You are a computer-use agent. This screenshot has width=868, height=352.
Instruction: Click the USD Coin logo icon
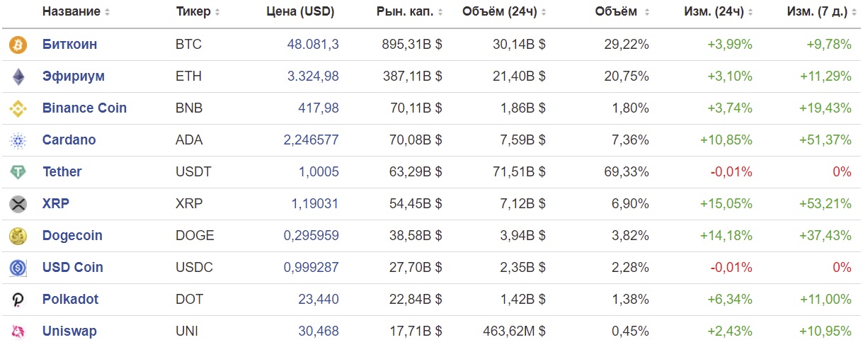[x=17, y=268]
